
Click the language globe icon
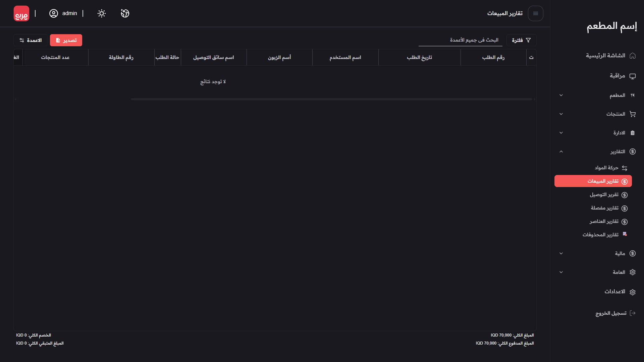click(x=125, y=13)
